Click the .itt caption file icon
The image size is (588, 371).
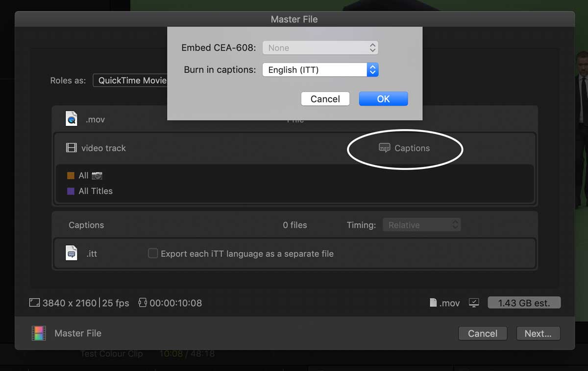tap(72, 253)
